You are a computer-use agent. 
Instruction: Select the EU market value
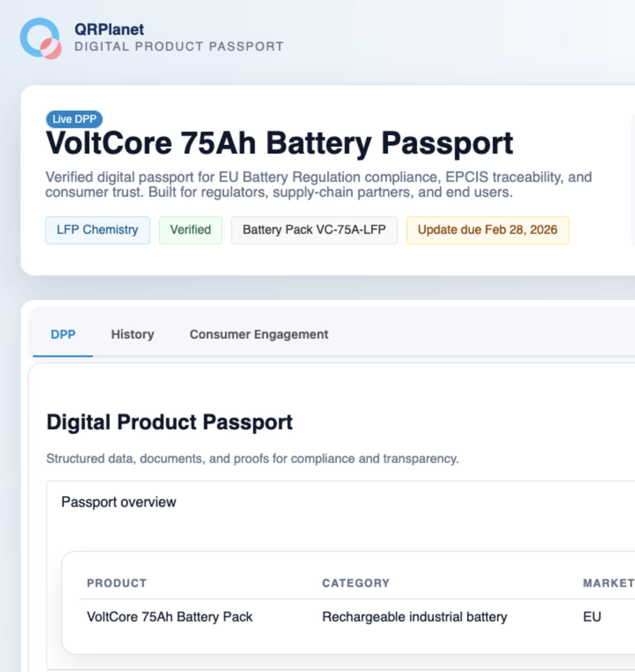click(592, 617)
